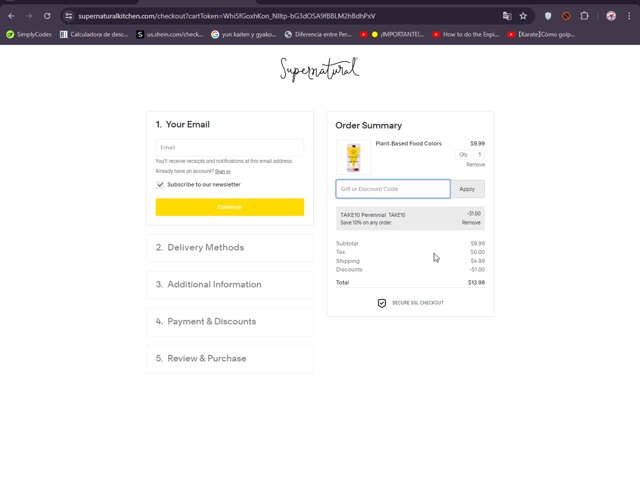Screen dimensions: 640x480
Task: Open the Plant-Based Food Colors product thumbnail
Action: click(x=353, y=158)
